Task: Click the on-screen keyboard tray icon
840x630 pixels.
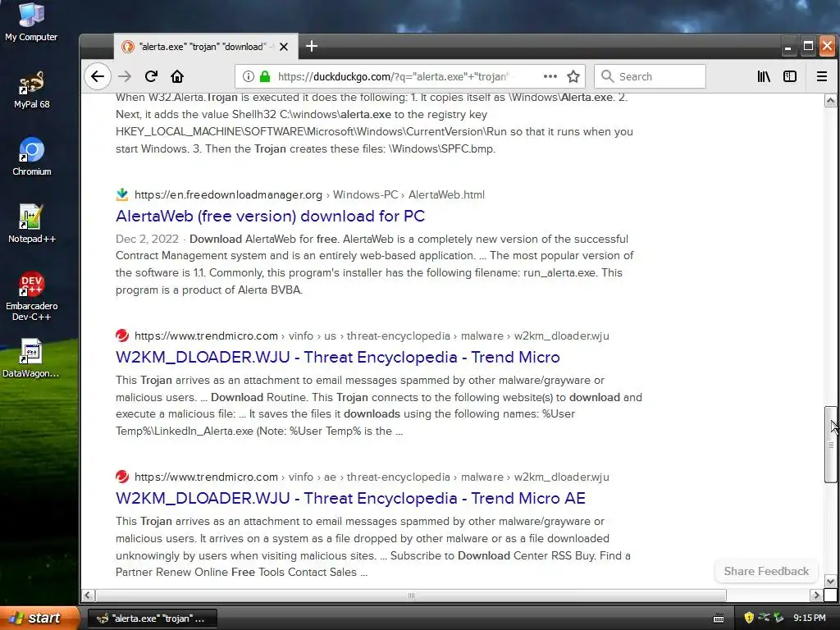Action: pyautogui.click(x=719, y=619)
